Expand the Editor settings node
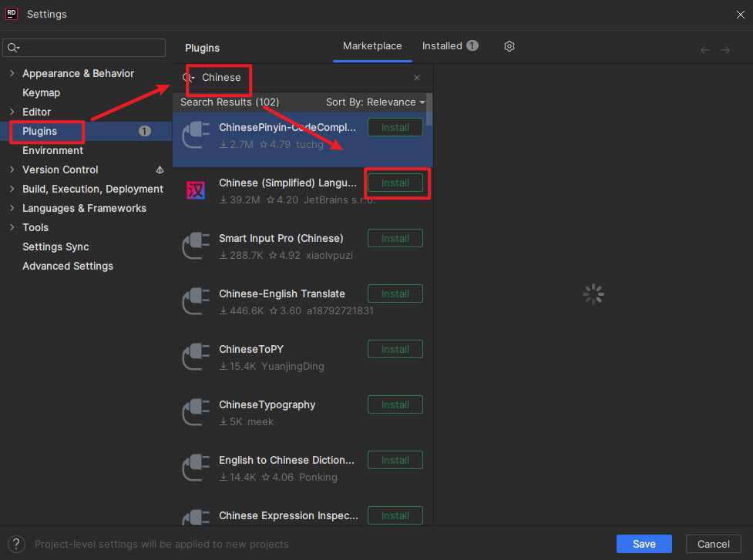This screenshot has height=560, width=753. [x=12, y=112]
